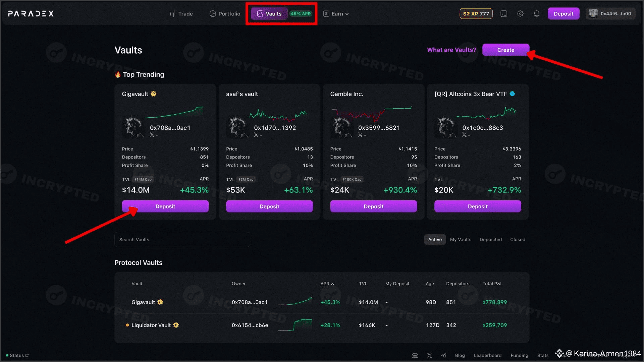Open Telegram icon in footer

click(x=443, y=356)
